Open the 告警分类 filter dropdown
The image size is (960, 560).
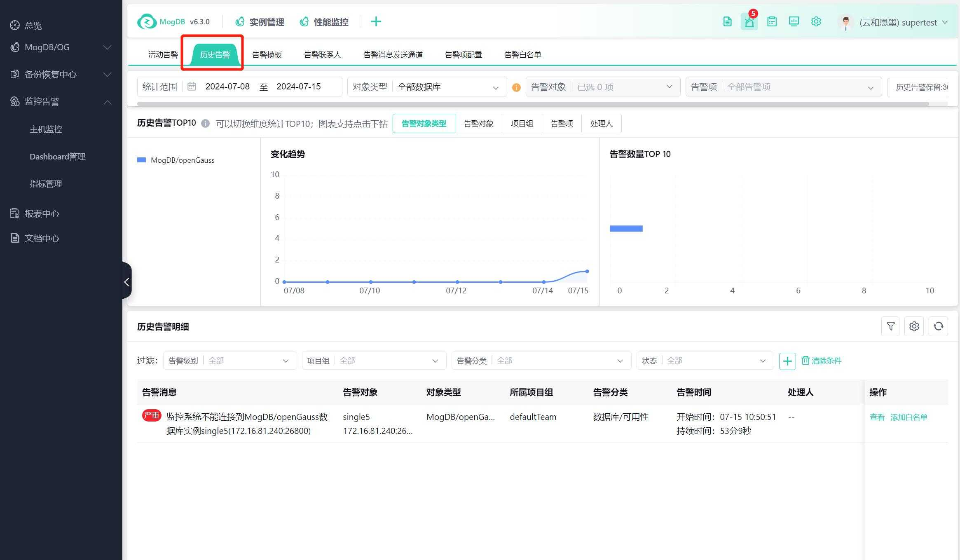pos(541,361)
